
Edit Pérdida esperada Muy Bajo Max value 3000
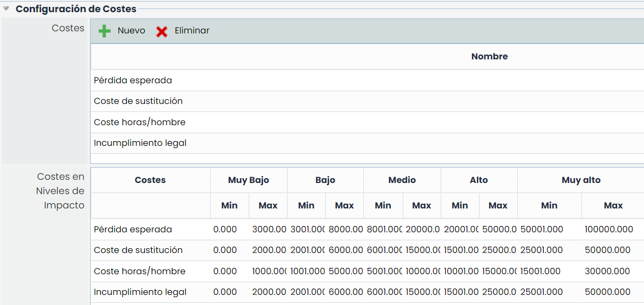[268, 230]
